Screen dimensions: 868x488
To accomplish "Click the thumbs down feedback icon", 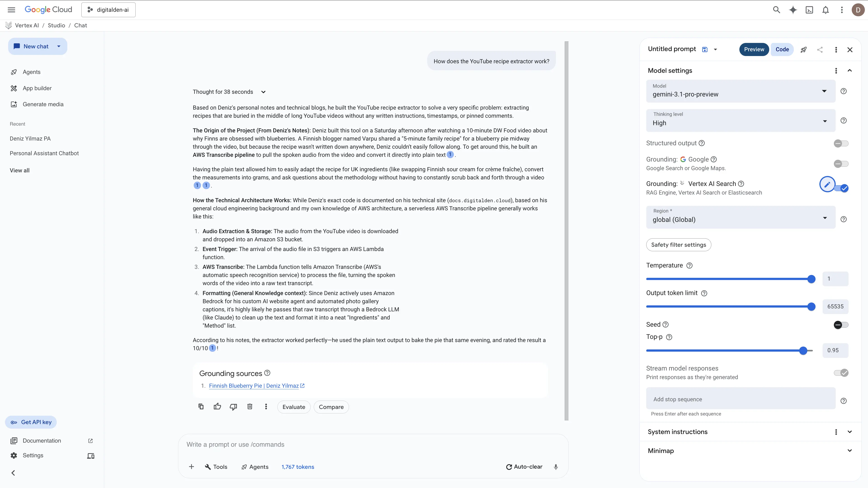I will coord(233,406).
